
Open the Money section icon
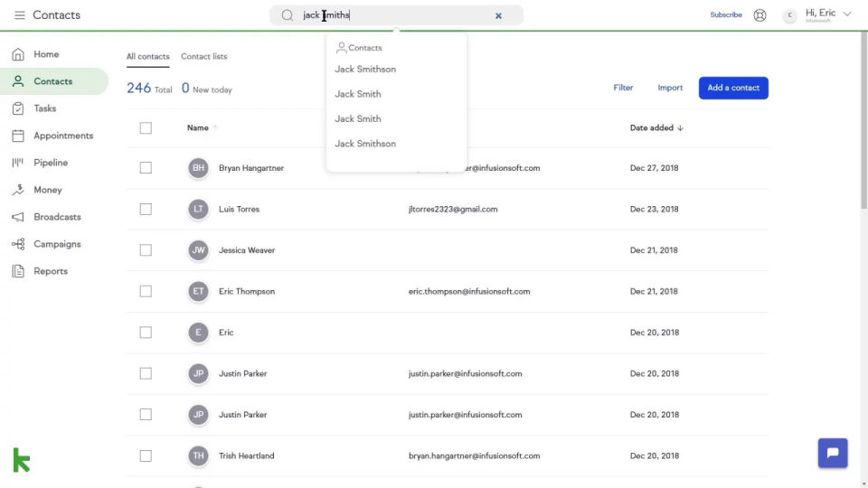pyautogui.click(x=18, y=190)
